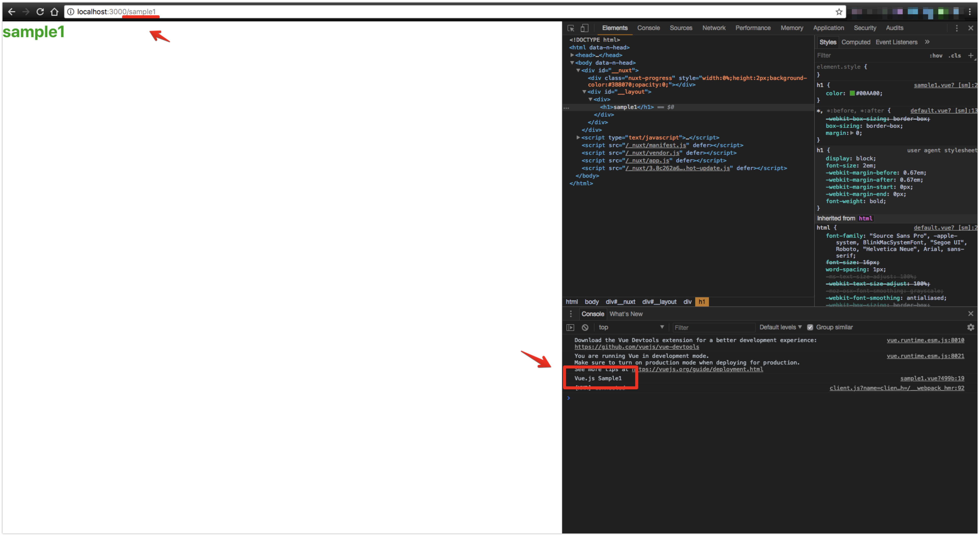Open the Performance tab
Screen dimensions: 980x536
752,28
